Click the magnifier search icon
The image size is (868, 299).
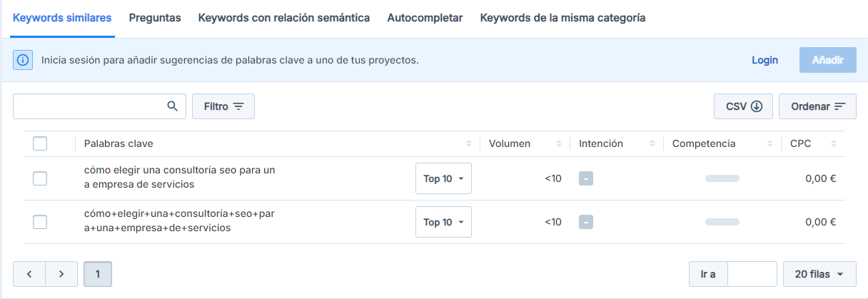click(x=172, y=106)
